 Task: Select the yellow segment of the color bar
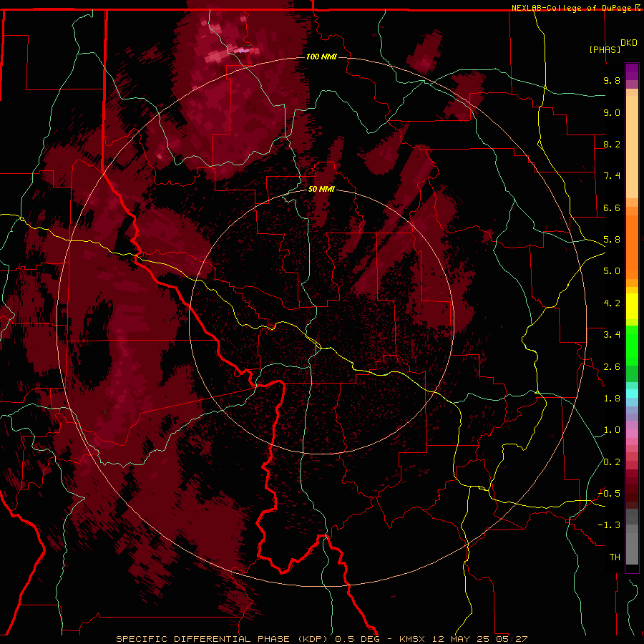(x=632, y=306)
